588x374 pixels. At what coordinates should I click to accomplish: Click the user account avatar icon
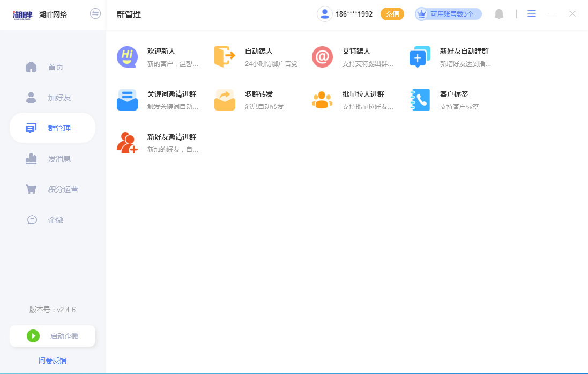324,13
